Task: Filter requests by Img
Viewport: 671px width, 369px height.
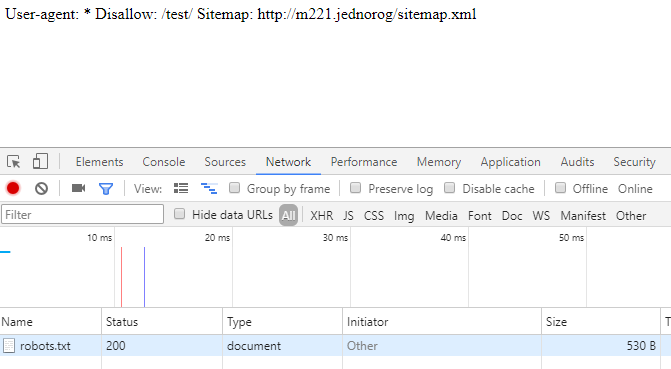Action: [x=404, y=216]
